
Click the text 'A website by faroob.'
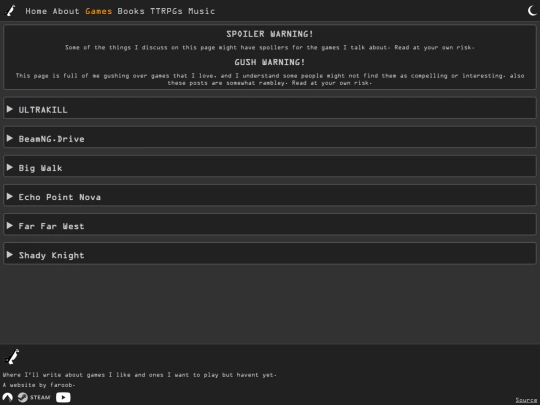(x=39, y=385)
